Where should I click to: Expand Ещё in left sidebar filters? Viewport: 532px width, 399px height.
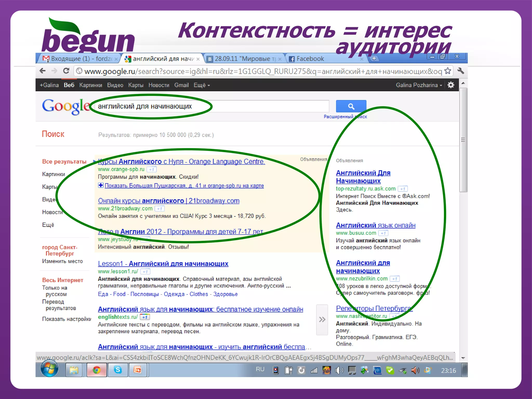[x=48, y=225]
